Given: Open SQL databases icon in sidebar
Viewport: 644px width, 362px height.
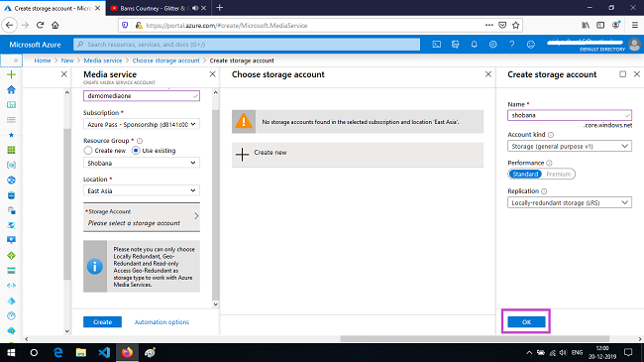Looking at the screenshot, I should 12,195.
